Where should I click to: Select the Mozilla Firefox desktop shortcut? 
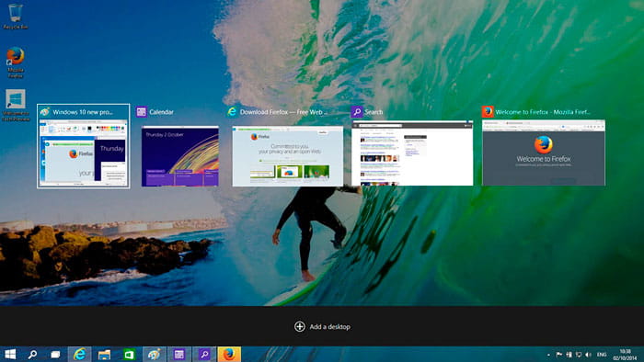[x=16, y=62]
